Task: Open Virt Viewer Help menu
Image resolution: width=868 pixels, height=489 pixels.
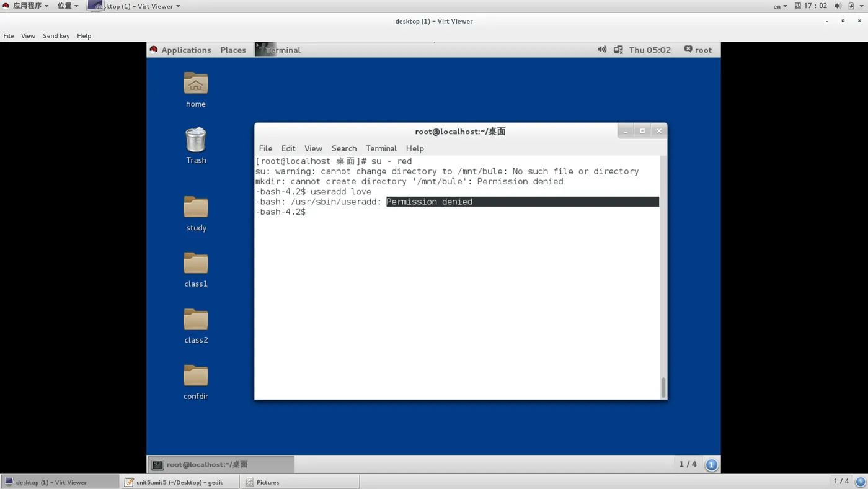Action: coord(84,36)
